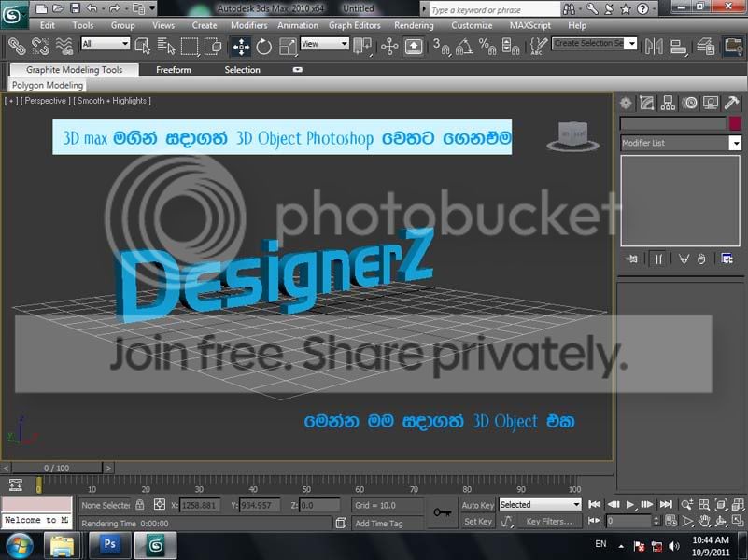This screenshot has height=560, width=748.
Task: Toggle the Auto Key button
Action: [x=477, y=505]
